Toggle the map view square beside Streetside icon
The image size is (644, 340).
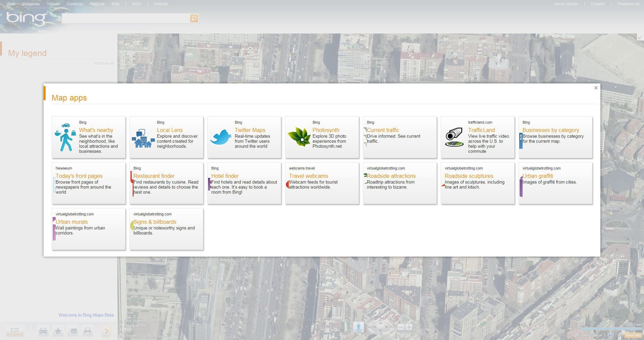(x=346, y=327)
